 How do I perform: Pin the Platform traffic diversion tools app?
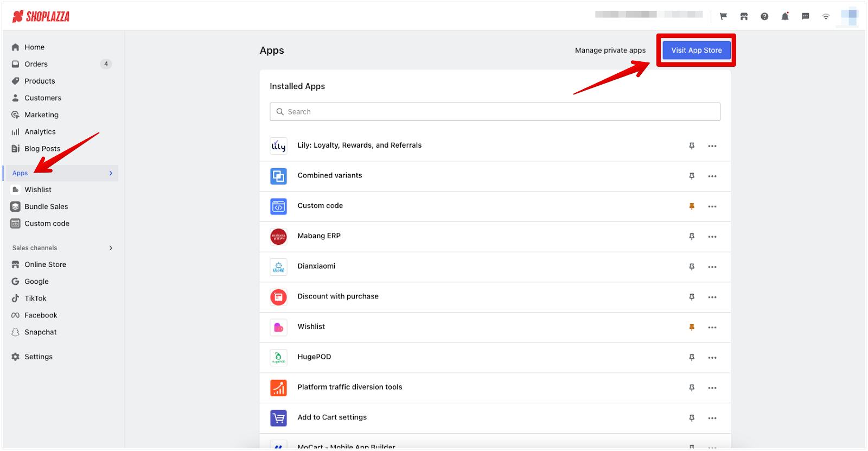coord(692,388)
